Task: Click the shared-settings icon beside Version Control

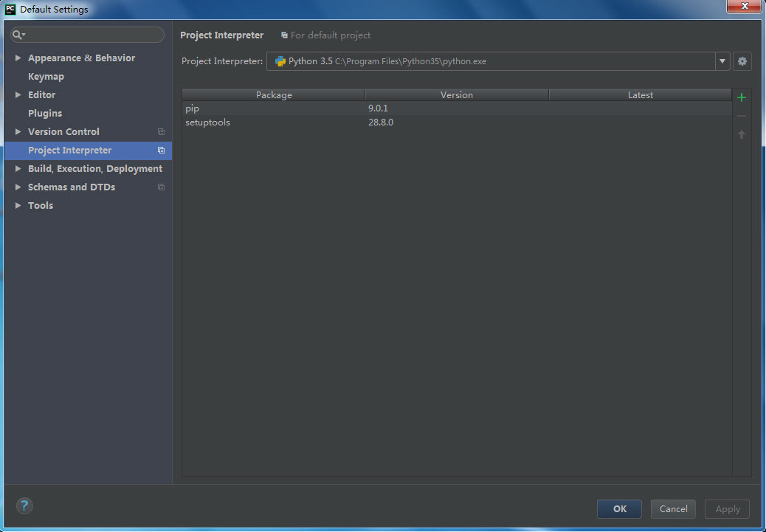Action: [x=161, y=131]
